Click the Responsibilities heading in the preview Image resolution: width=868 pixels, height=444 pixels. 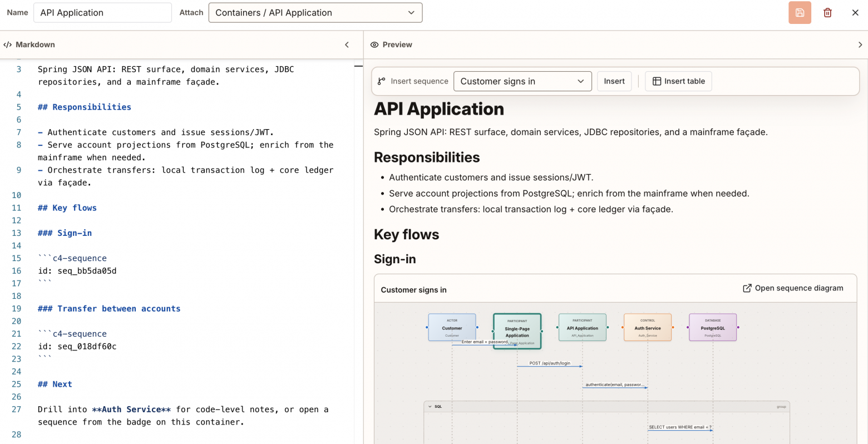tap(427, 157)
